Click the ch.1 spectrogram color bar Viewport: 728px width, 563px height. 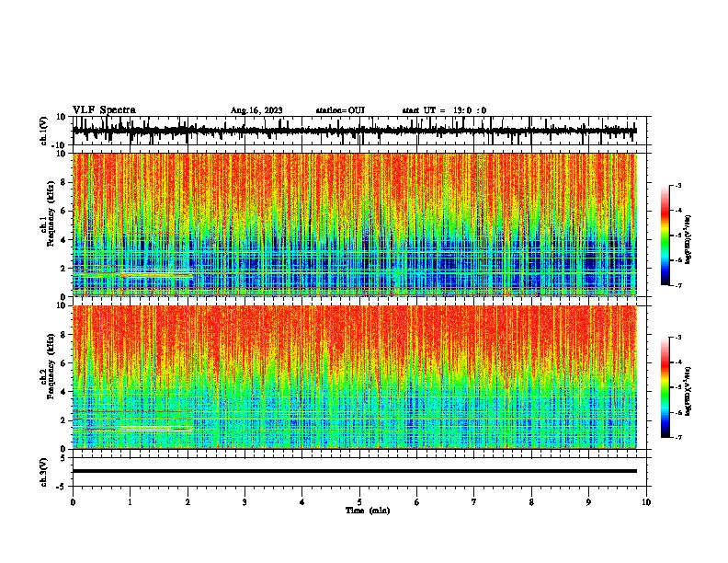coord(665,236)
